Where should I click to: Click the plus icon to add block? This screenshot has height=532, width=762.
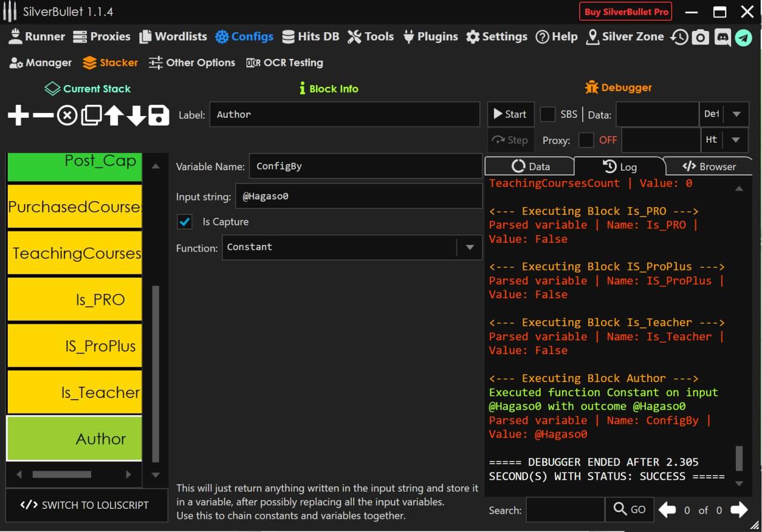pos(18,115)
